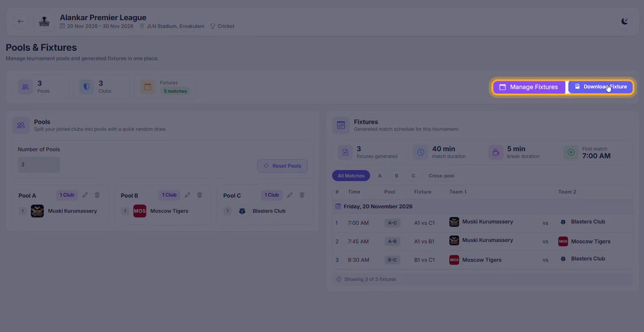Toggle dark mode with the moon icon
Screen dimensions: 644x332
624,21
